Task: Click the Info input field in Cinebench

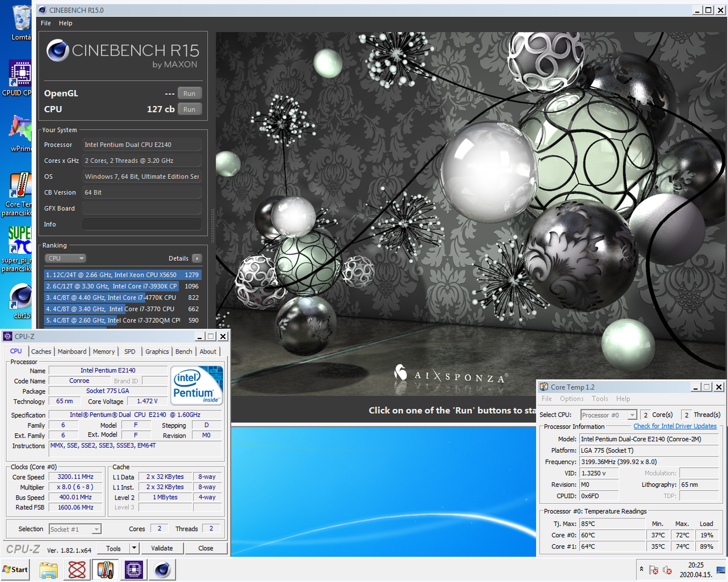Action: click(x=142, y=224)
